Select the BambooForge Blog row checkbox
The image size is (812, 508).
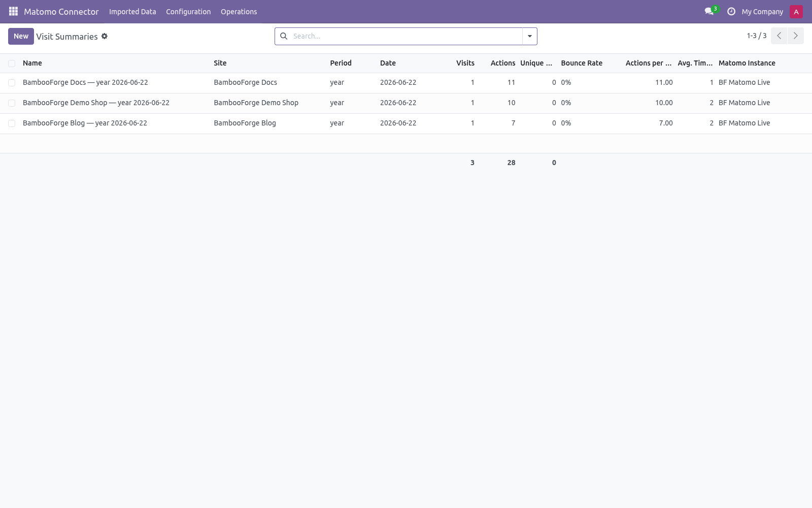[12, 123]
